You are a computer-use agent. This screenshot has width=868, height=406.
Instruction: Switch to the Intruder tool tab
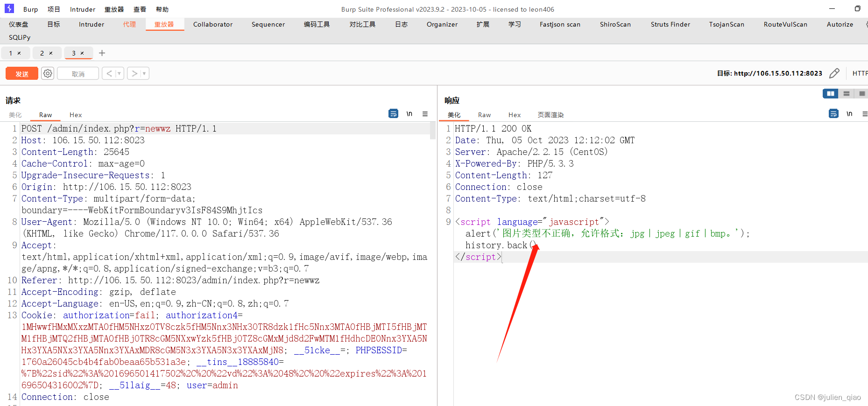click(x=92, y=24)
